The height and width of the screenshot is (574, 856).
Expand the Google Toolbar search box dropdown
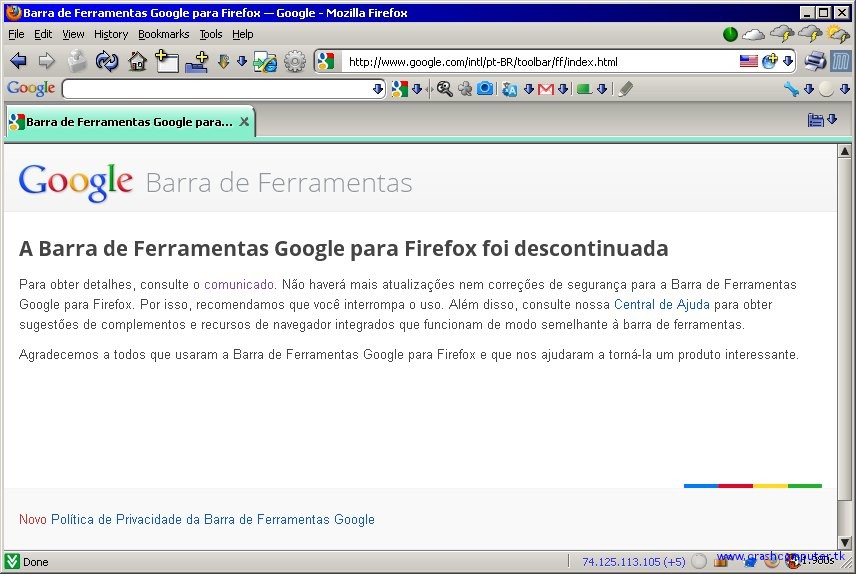pyautogui.click(x=378, y=89)
